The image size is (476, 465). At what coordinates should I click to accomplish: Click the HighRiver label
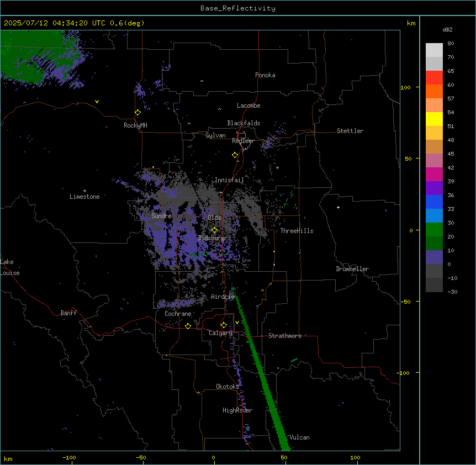click(237, 410)
